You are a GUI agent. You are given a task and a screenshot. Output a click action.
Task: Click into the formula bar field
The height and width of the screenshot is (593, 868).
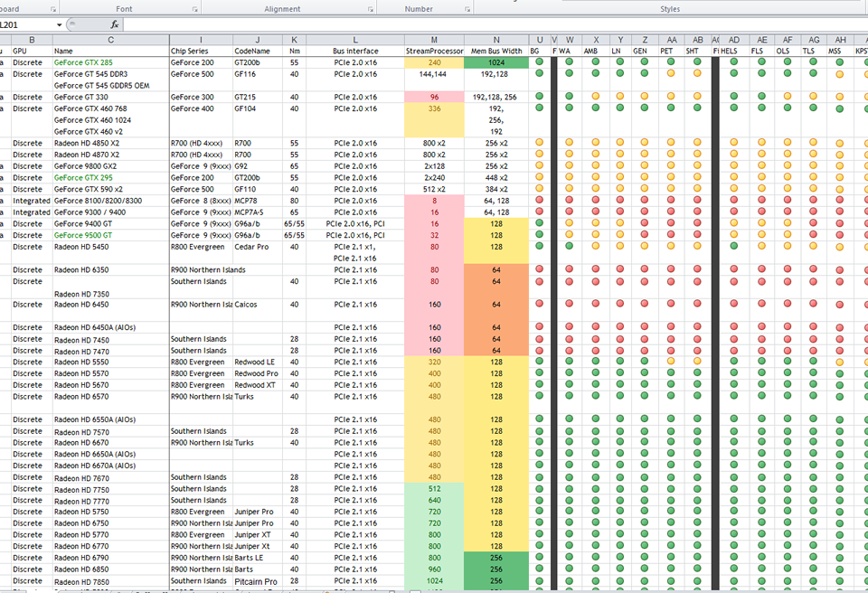495,25
